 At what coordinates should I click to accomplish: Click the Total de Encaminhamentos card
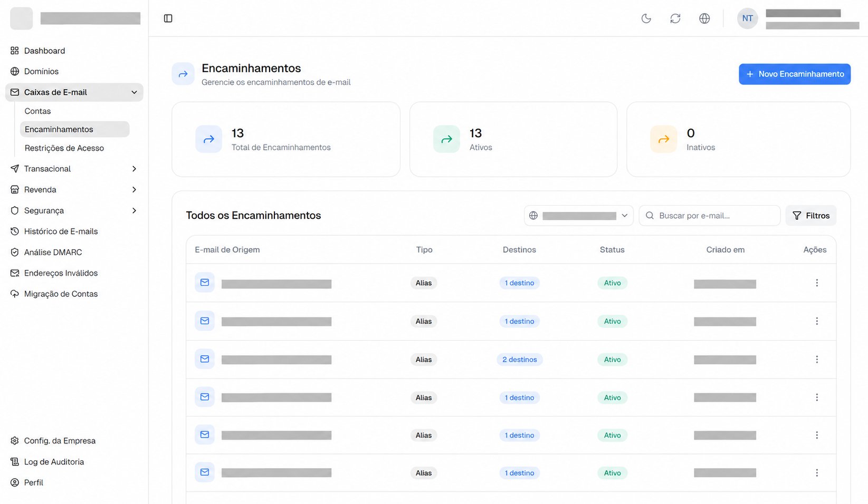click(x=286, y=139)
